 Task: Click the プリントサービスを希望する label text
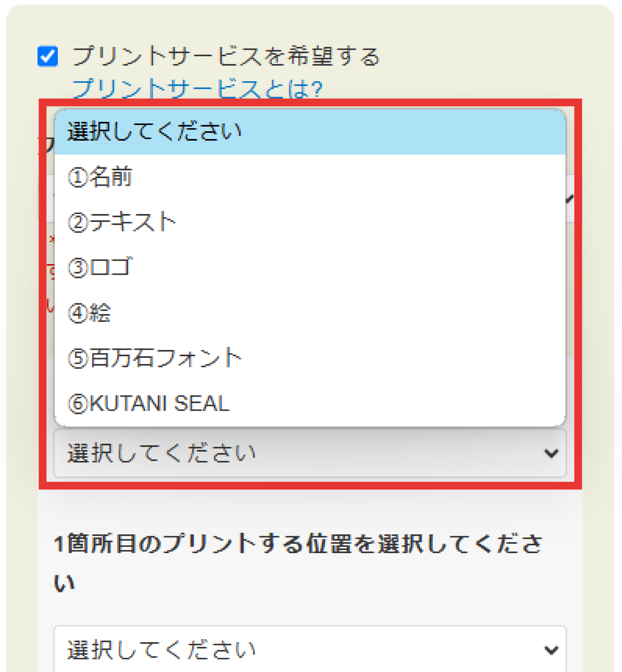click(226, 56)
